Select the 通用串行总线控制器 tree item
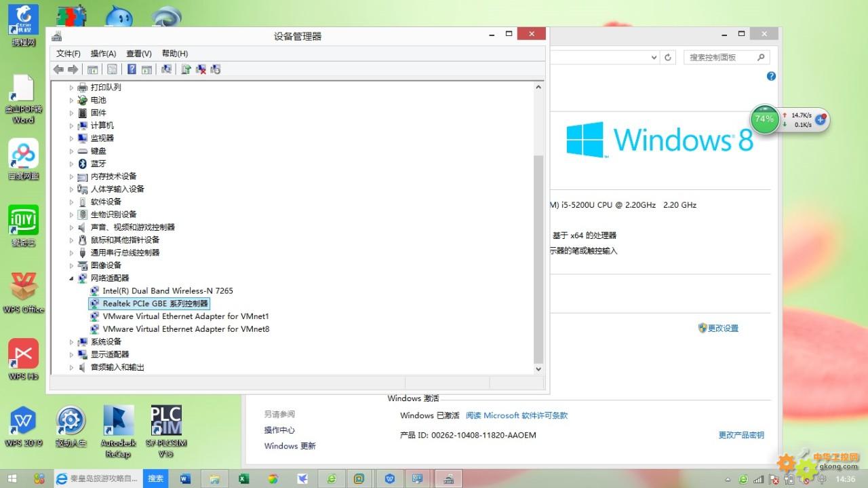868x488 pixels. (x=125, y=252)
